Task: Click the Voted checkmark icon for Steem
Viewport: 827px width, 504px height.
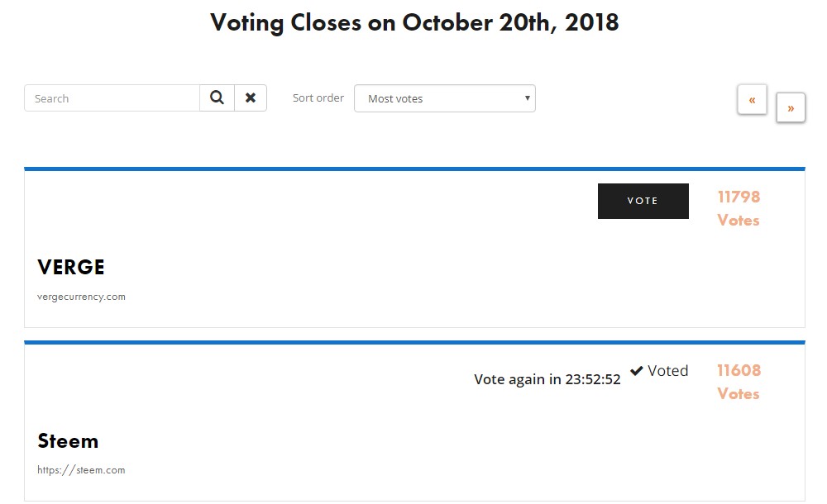Action: [x=637, y=371]
